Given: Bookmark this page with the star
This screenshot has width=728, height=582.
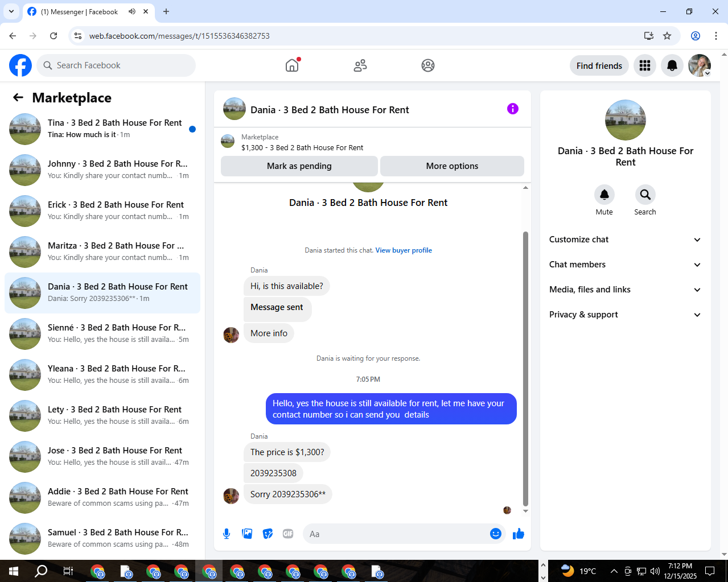Looking at the screenshot, I should (x=667, y=36).
